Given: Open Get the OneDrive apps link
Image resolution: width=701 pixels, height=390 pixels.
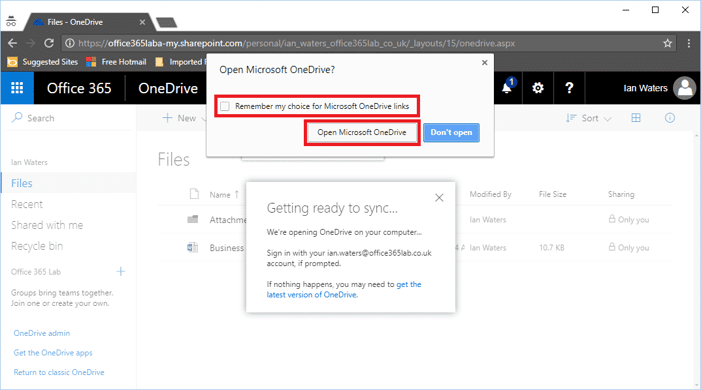Looking at the screenshot, I should [x=53, y=353].
